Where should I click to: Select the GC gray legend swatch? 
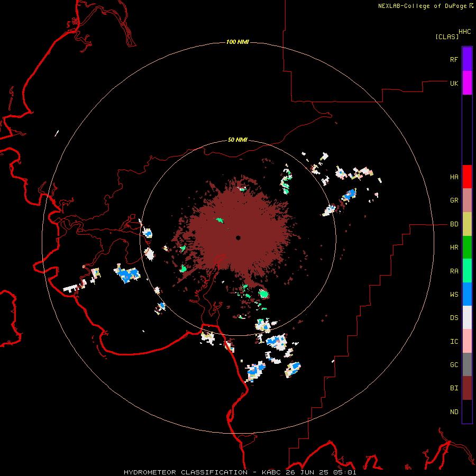tap(467, 364)
